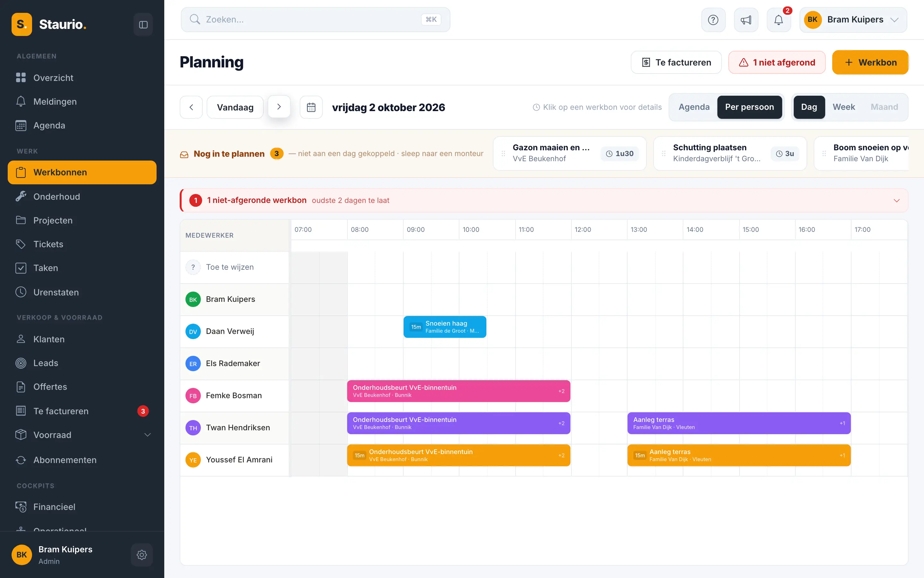Collapse the sidebar with panel icon
924x578 pixels.
pos(143,24)
